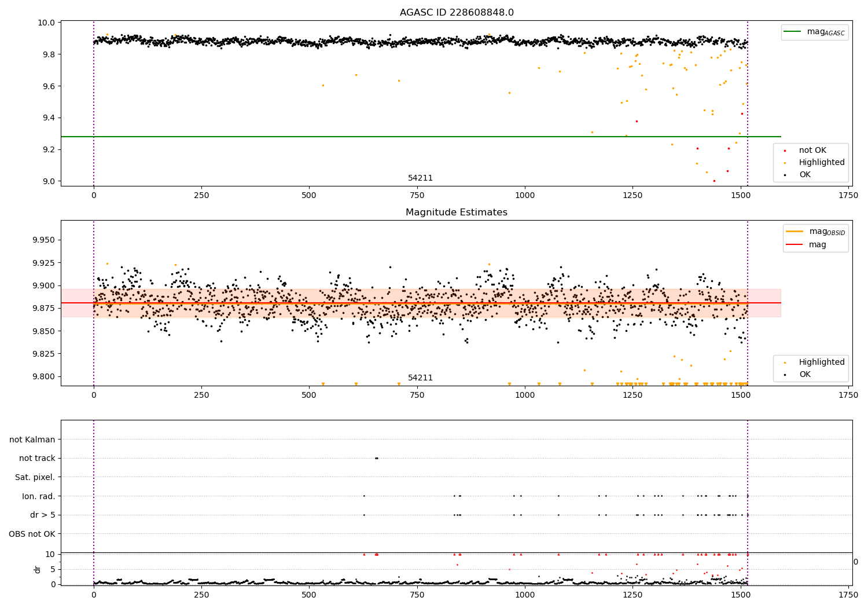
Task: Click the red 'mag' legend line sample
Action: pyautogui.click(x=795, y=245)
